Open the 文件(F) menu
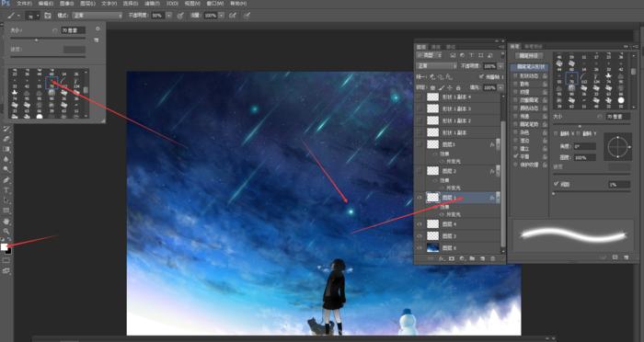Viewport: 644px width, 342px height. (24, 4)
